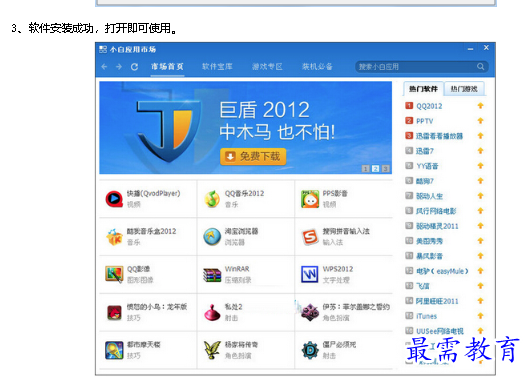Click the 免费下载 button on banner
The width and height of the screenshot is (528, 381).
253,157
